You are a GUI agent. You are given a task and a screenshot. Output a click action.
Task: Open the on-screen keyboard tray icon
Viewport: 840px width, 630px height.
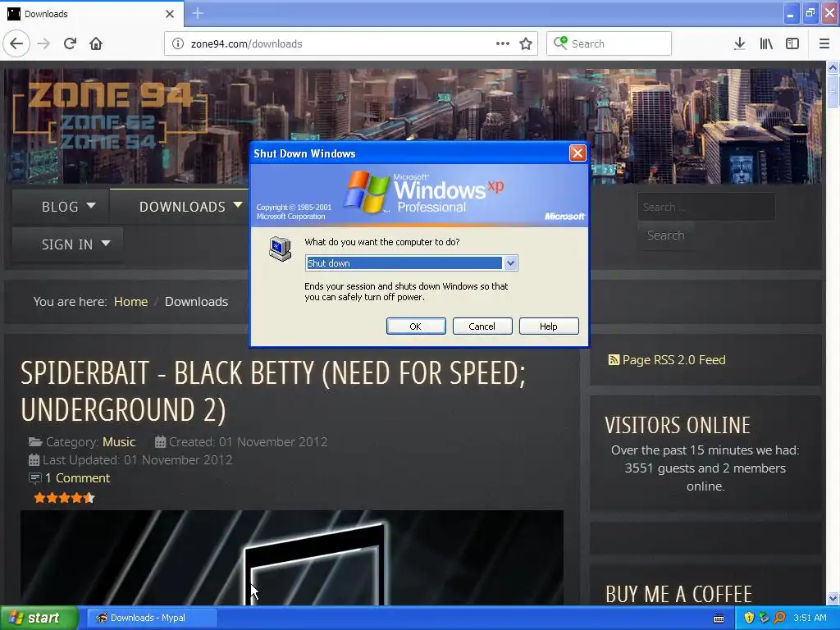click(719, 619)
